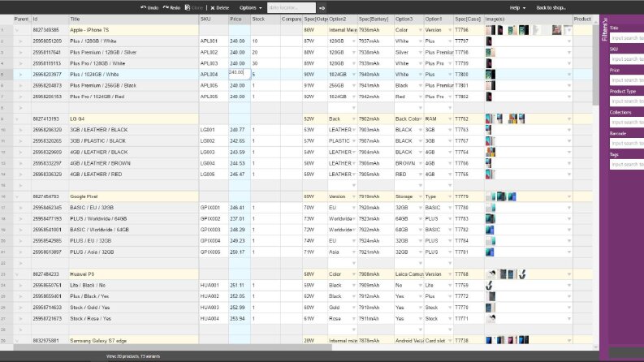644x362 pixels.
Task: Open the Options dropdown menu
Action: pyautogui.click(x=250, y=8)
